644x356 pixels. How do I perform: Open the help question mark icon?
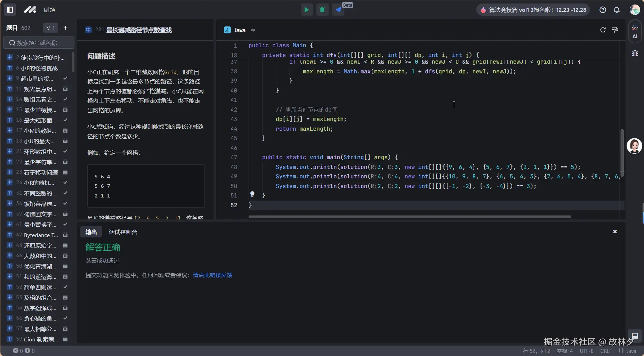point(603,10)
